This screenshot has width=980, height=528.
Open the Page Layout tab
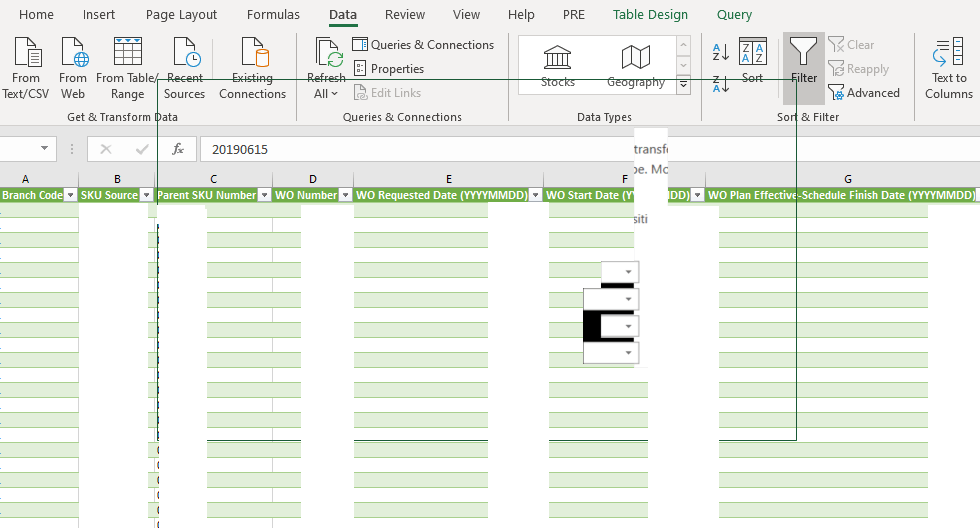coord(181,14)
